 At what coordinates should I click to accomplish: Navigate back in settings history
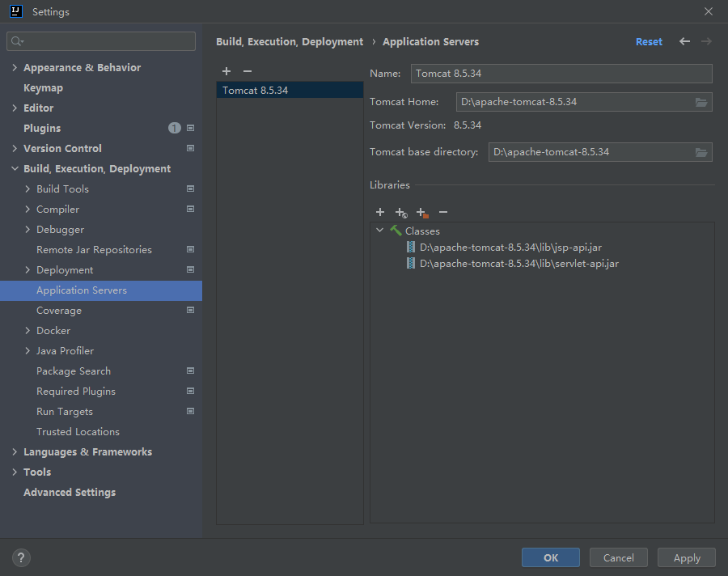684,41
